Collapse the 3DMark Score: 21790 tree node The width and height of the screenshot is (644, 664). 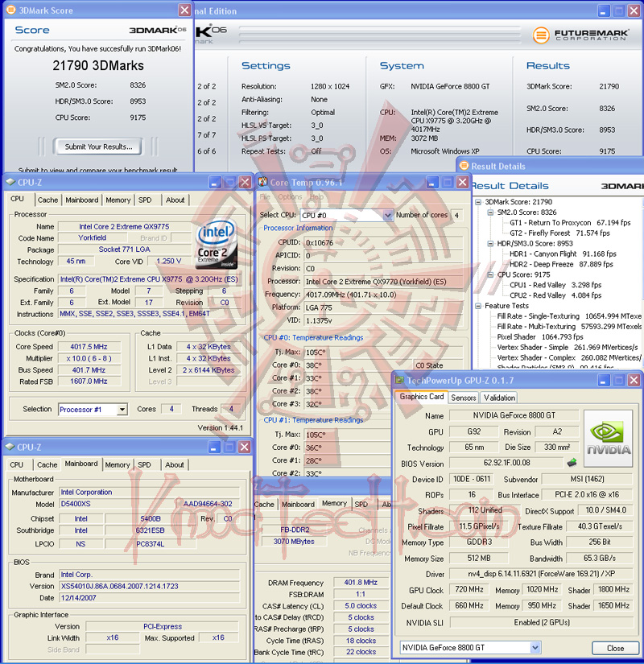pyautogui.click(x=478, y=202)
